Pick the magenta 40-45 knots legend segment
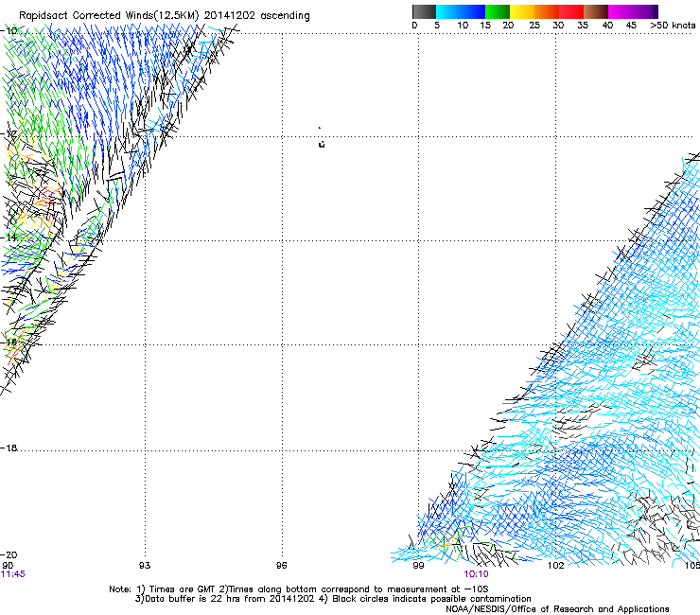700x615 pixels. click(621, 11)
